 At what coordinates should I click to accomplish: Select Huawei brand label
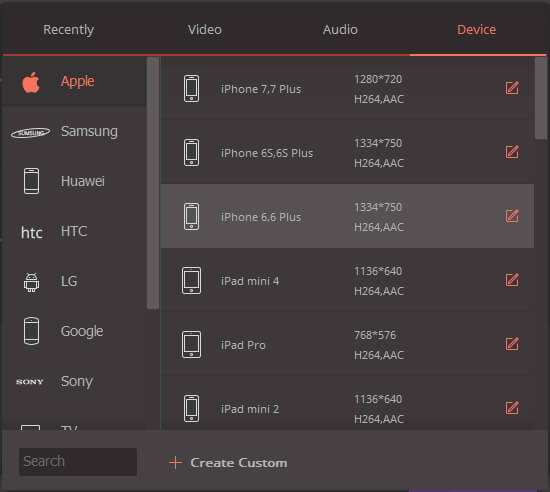(83, 181)
